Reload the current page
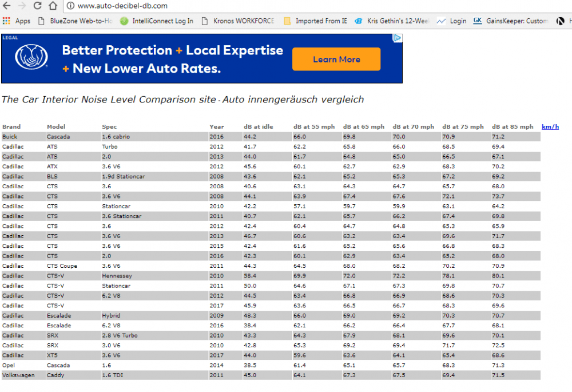This screenshot has width=572, height=392. tap(37, 6)
